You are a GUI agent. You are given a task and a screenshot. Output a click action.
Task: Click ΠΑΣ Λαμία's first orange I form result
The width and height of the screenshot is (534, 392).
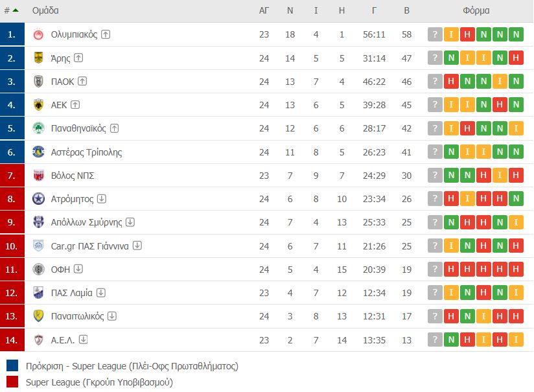pyautogui.click(x=451, y=293)
